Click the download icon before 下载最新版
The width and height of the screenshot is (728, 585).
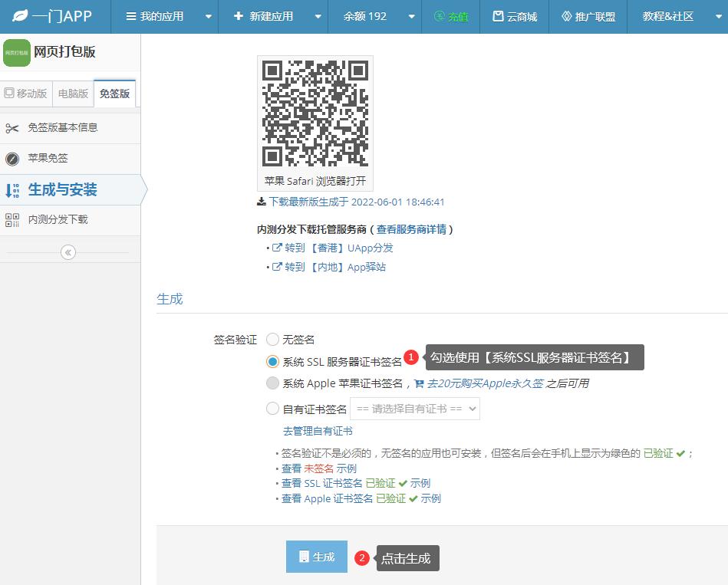click(x=262, y=202)
